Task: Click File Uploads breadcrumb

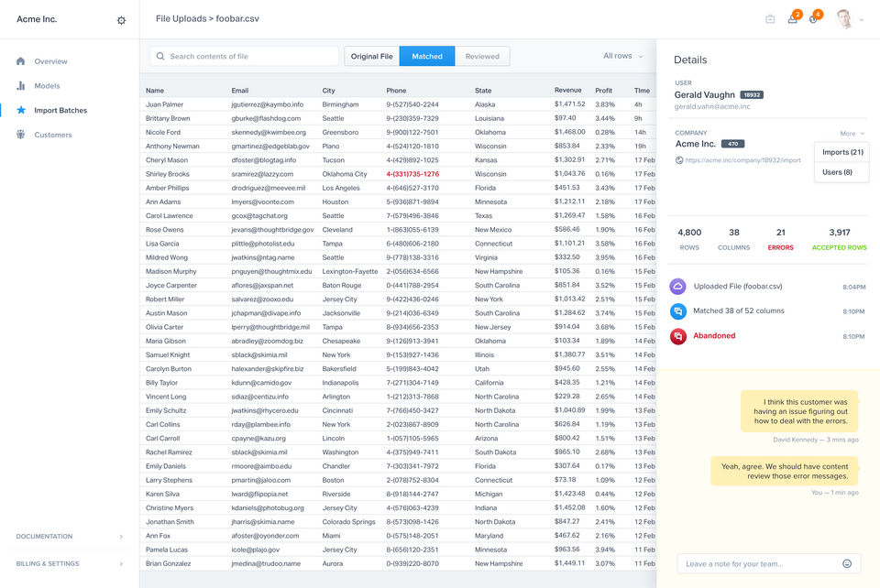Action: coord(181,18)
